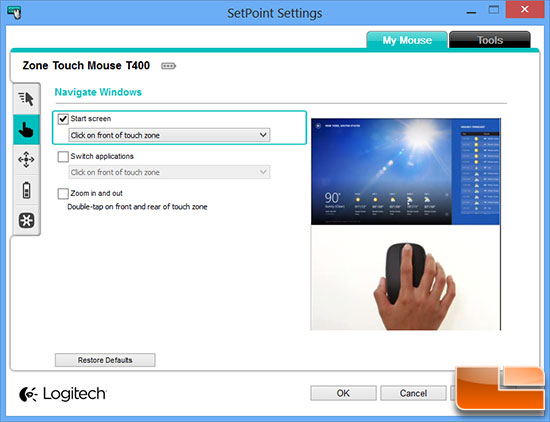550x422 pixels.
Task: Open the disabled Switch applications dropdown
Action: coord(169,172)
